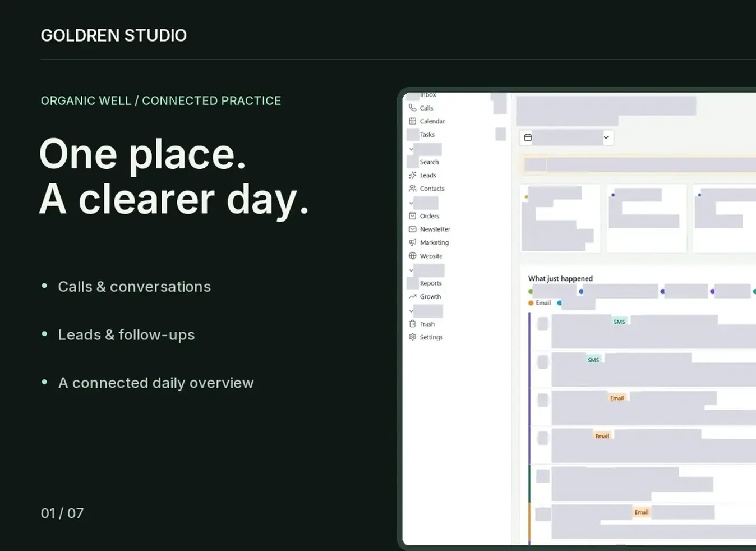Collapse the section containing Reports
The width and height of the screenshot is (756, 551).
(x=411, y=270)
